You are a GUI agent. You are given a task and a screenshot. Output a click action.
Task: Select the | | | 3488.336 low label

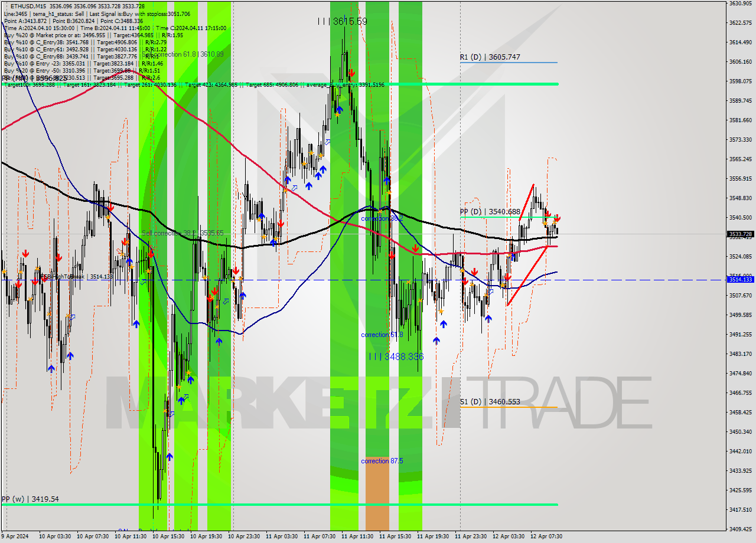tap(396, 356)
